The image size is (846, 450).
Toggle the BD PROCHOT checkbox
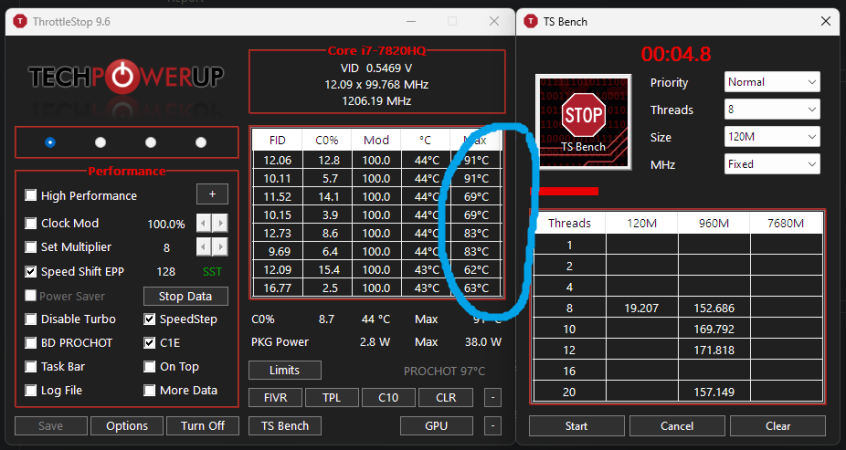pos(31,343)
